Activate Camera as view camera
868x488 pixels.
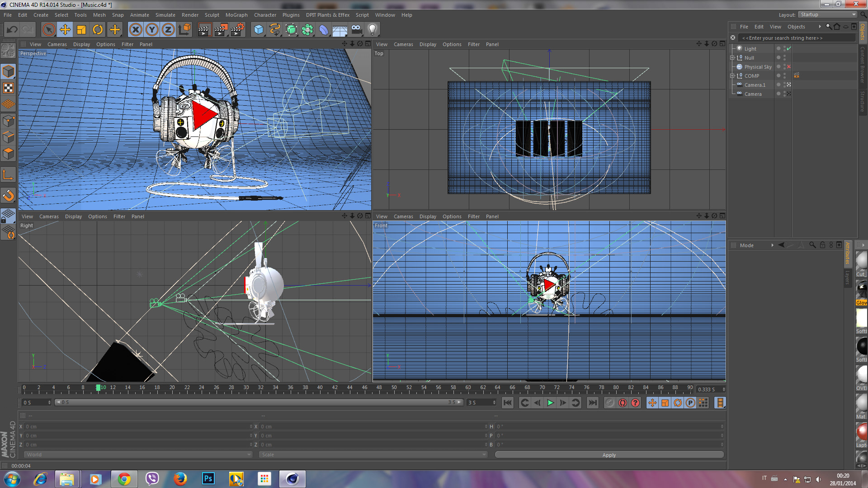click(x=789, y=94)
